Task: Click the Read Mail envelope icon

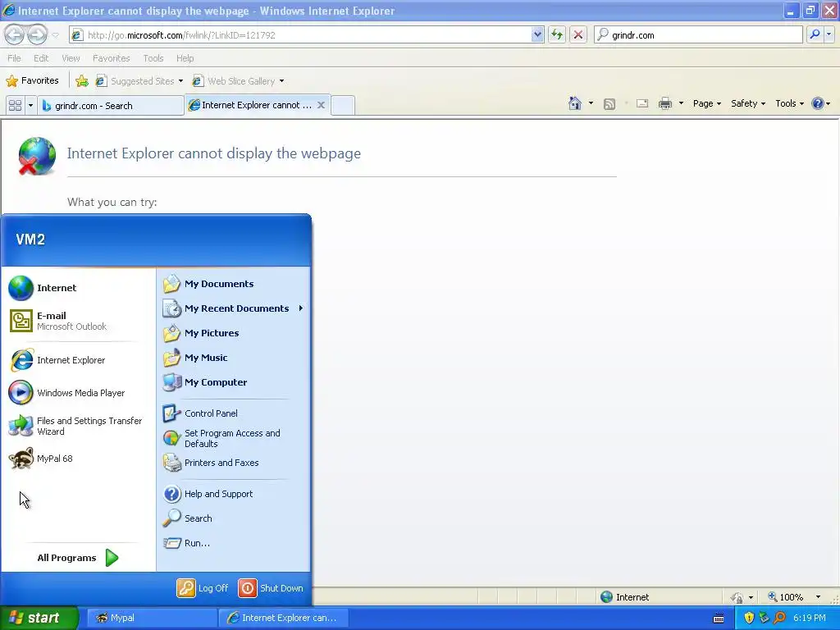Action: pyautogui.click(x=642, y=103)
